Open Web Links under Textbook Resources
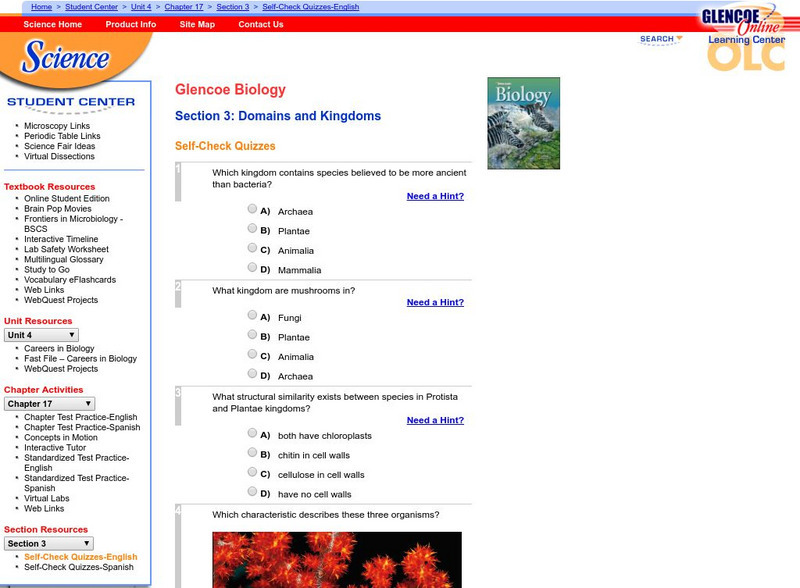 (x=44, y=290)
